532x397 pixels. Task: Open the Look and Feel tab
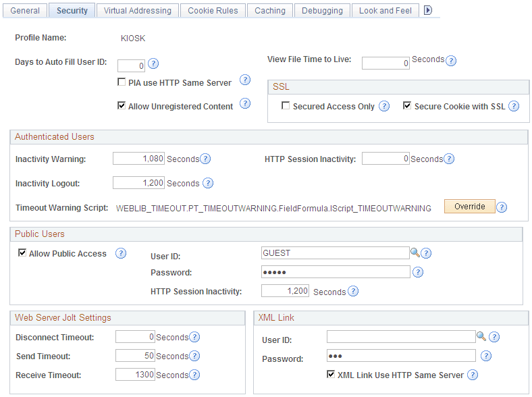pos(385,11)
